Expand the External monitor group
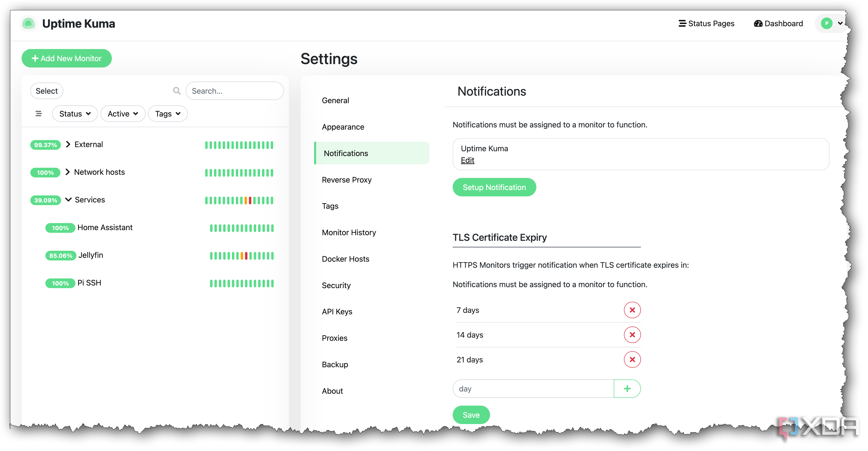Image resolution: width=868 pixels, height=451 pixels. (68, 144)
